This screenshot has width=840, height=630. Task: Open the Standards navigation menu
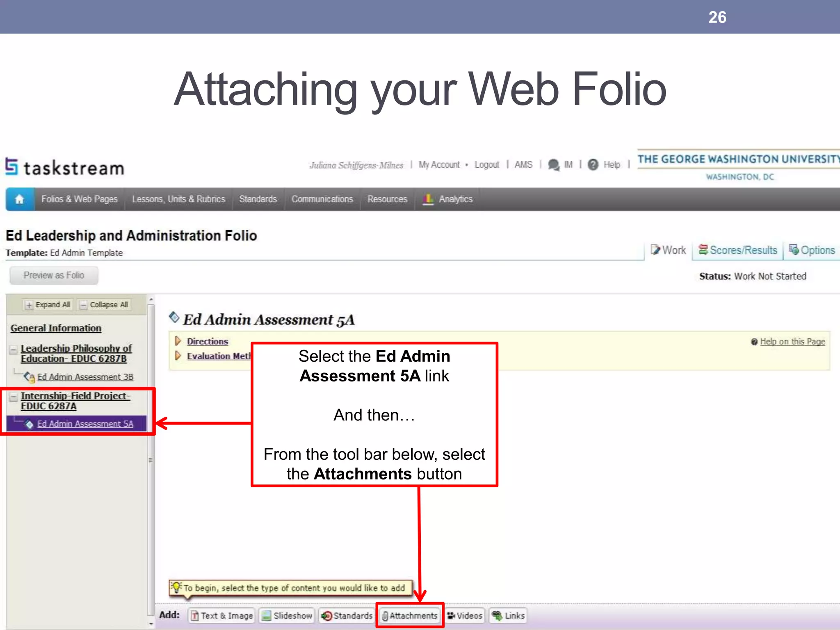pyautogui.click(x=258, y=199)
